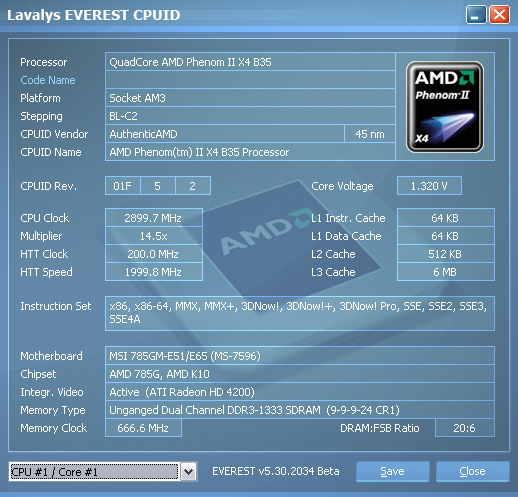This screenshot has height=497, width=518.
Task: Minimize the EVEREST CPUID window
Action: coord(476,15)
